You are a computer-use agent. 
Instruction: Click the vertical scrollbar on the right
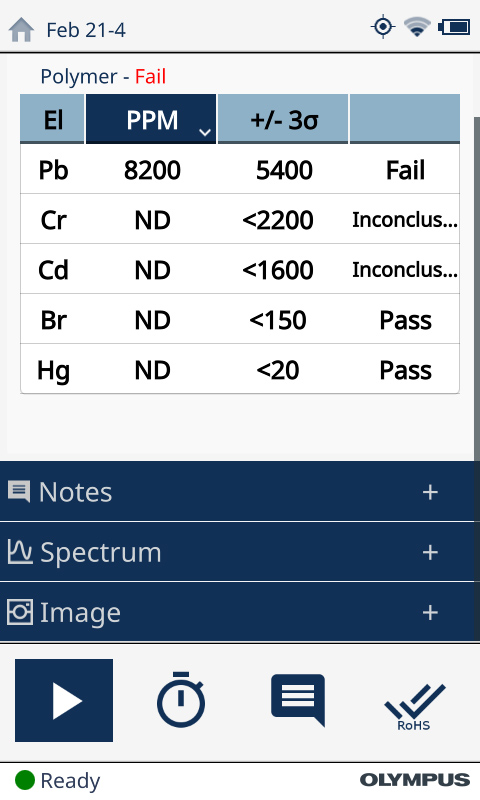click(x=477, y=286)
